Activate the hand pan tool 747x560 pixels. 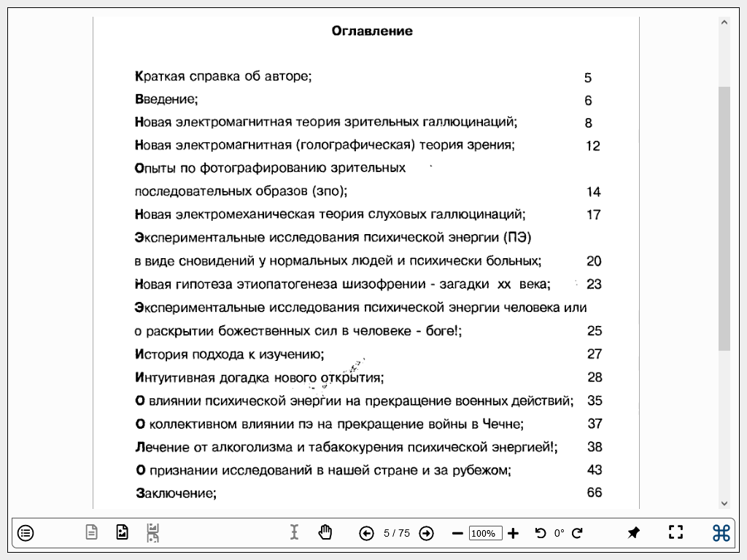point(325,532)
